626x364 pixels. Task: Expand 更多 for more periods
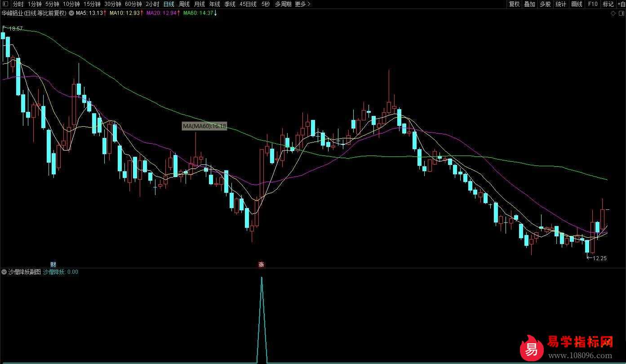[x=302, y=4]
